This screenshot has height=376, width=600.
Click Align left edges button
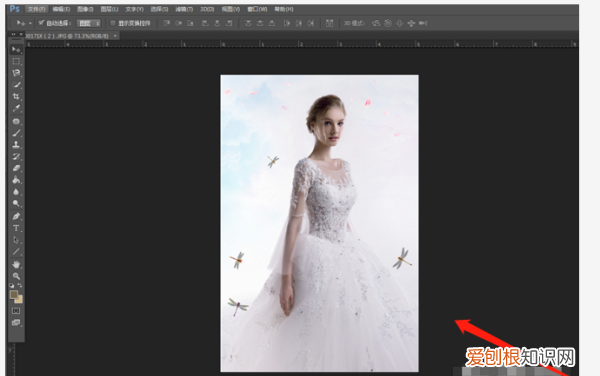(x=205, y=23)
